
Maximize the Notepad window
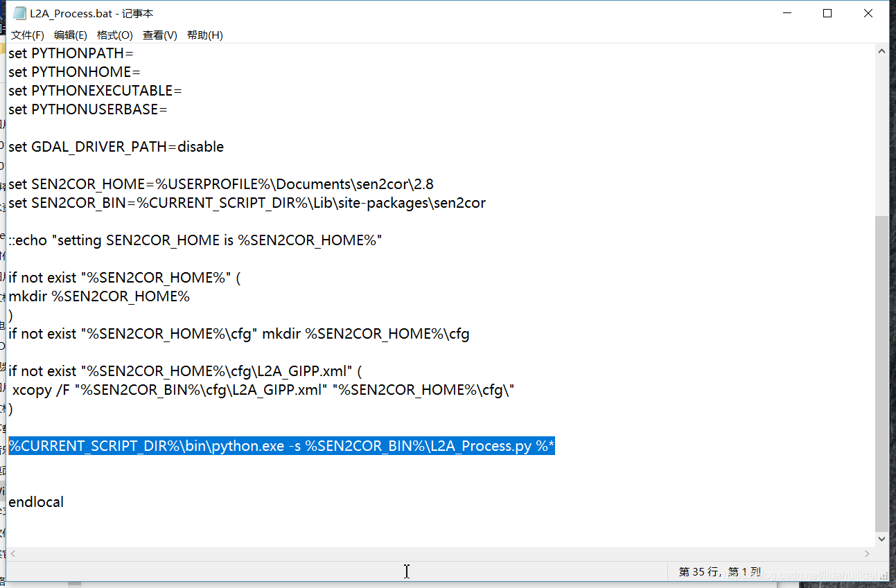[x=827, y=13]
